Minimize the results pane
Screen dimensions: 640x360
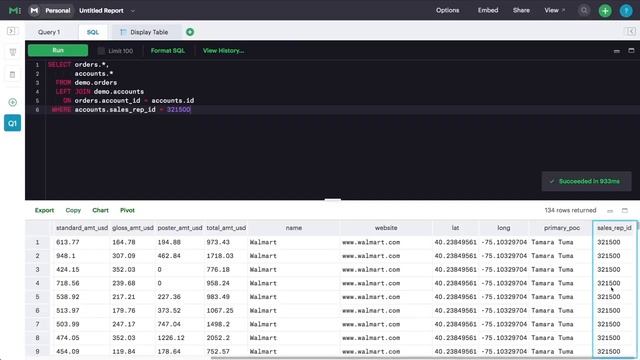pyautogui.click(x=610, y=211)
